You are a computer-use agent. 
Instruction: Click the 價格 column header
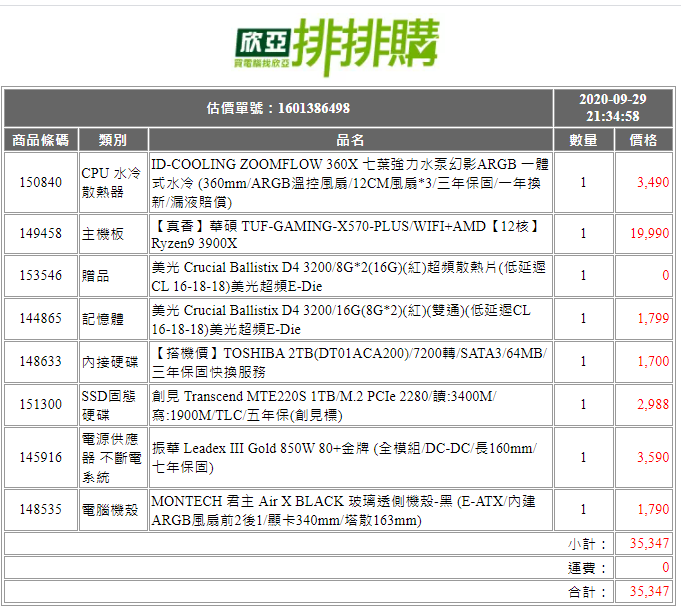(x=644, y=140)
